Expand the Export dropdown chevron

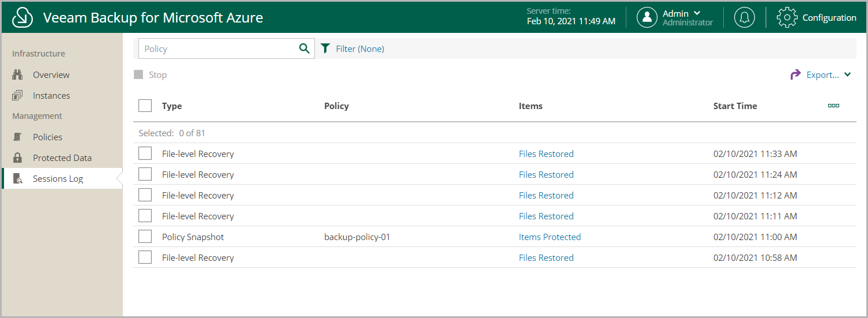847,74
